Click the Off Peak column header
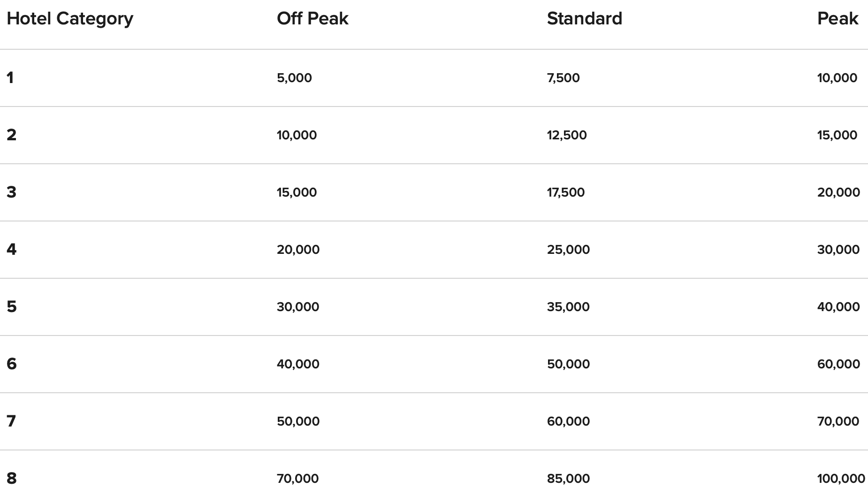The width and height of the screenshot is (868, 488). point(312,19)
